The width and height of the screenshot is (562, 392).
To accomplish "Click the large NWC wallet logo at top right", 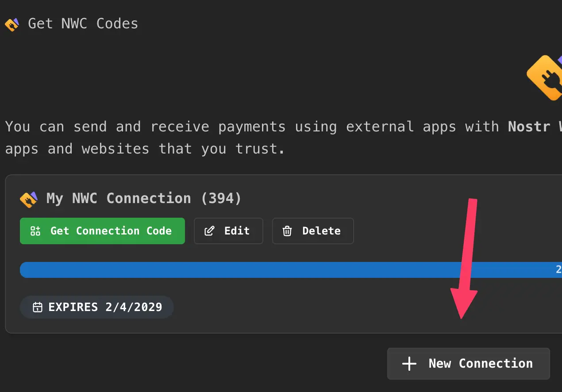I will (547, 77).
